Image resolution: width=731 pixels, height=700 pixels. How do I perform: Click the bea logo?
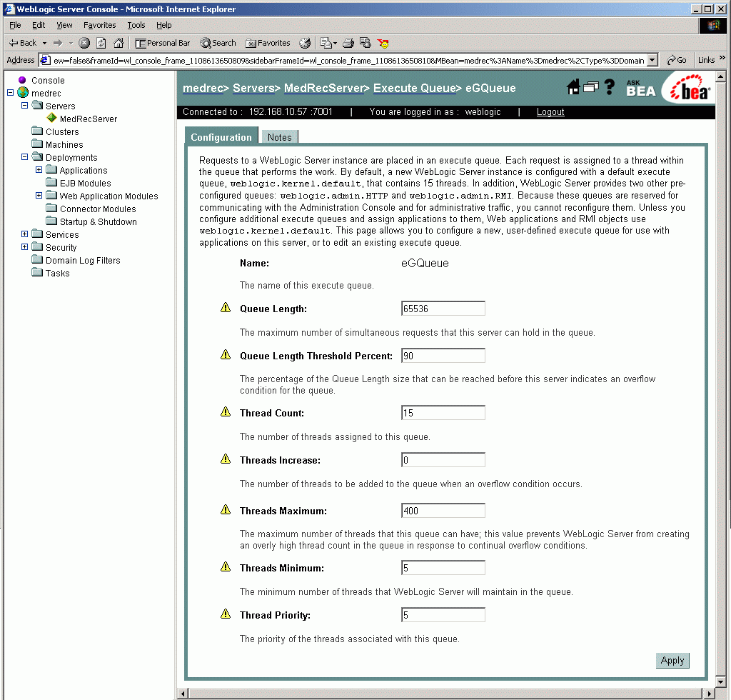tap(690, 88)
